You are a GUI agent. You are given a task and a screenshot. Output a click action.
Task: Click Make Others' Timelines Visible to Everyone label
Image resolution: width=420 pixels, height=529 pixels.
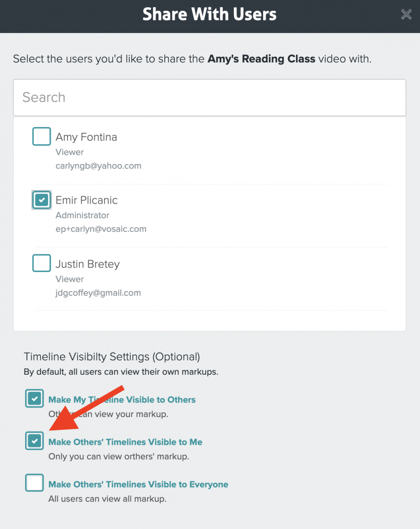[x=138, y=484]
